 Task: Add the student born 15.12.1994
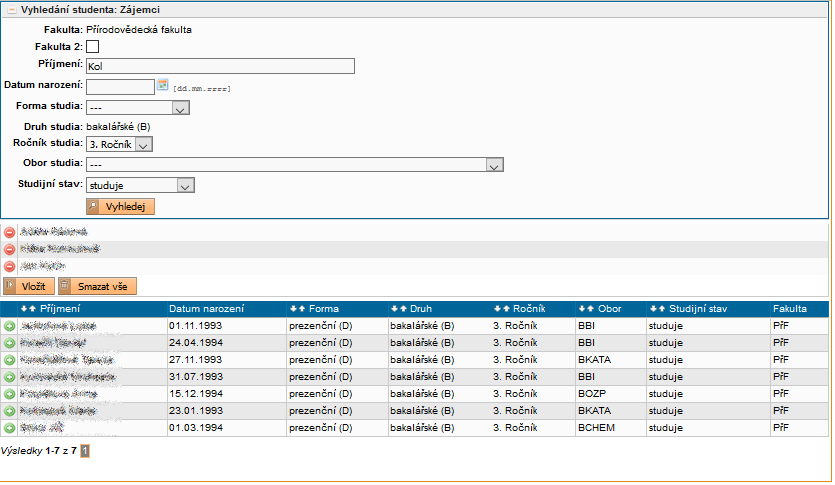10,394
